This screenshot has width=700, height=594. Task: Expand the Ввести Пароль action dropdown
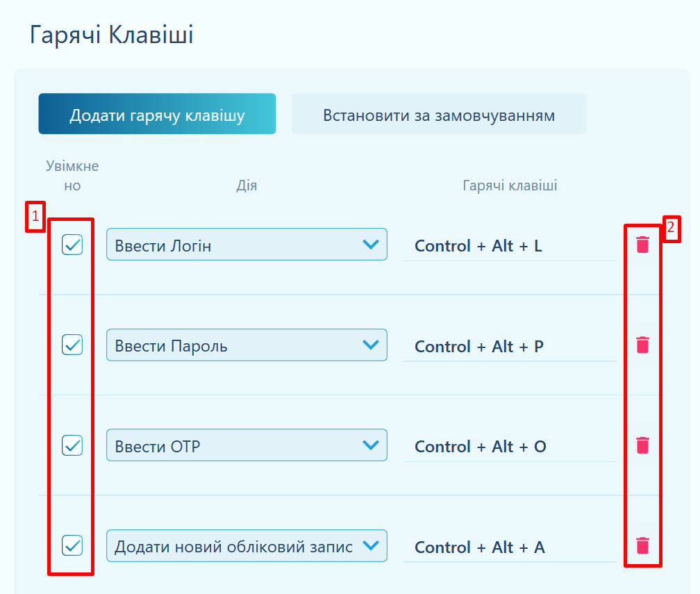pos(247,345)
